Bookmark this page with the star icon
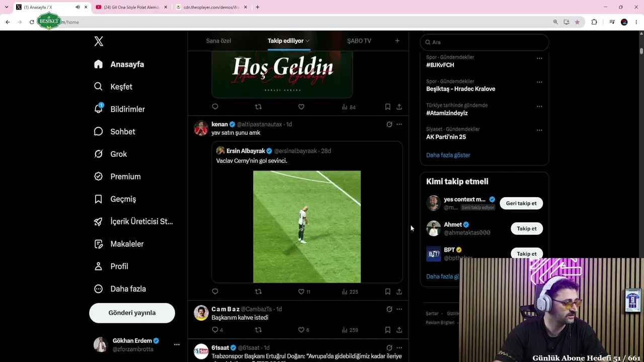The height and width of the screenshot is (362, 644). [x=577, y=22]
